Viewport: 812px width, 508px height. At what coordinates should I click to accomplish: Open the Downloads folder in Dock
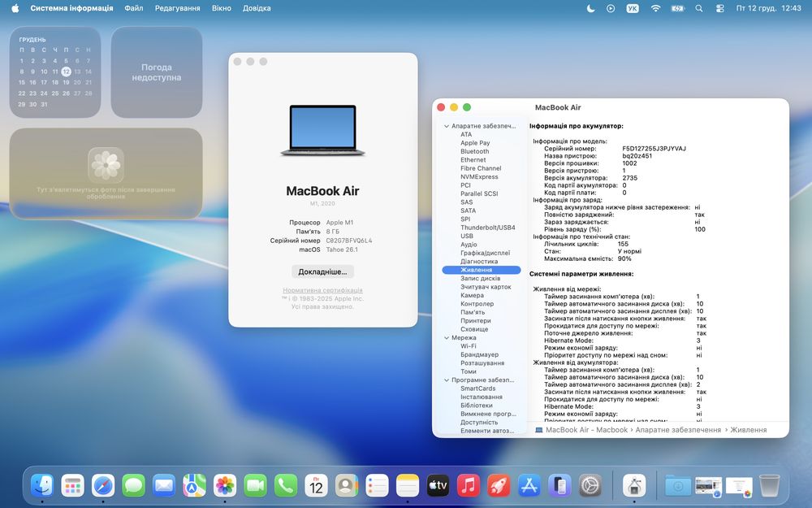(678, 486)
